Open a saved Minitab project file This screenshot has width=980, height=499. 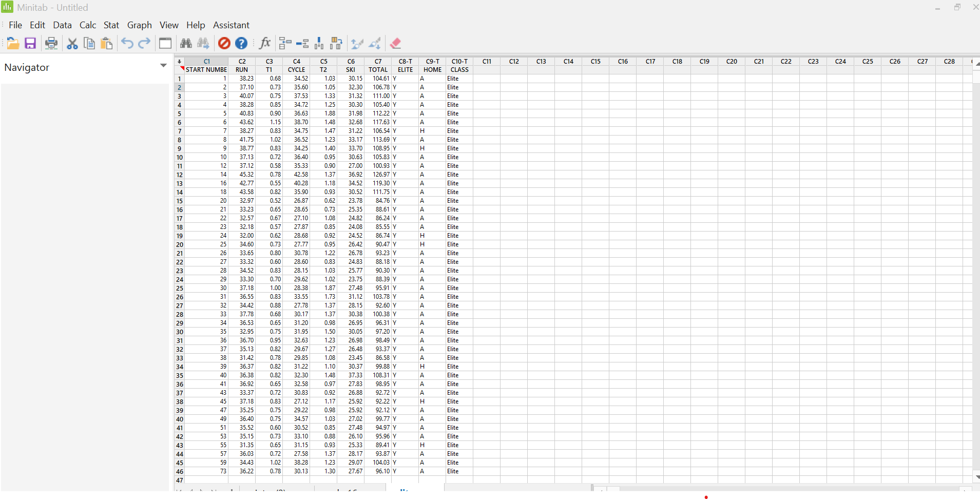[x=12, y=43]
